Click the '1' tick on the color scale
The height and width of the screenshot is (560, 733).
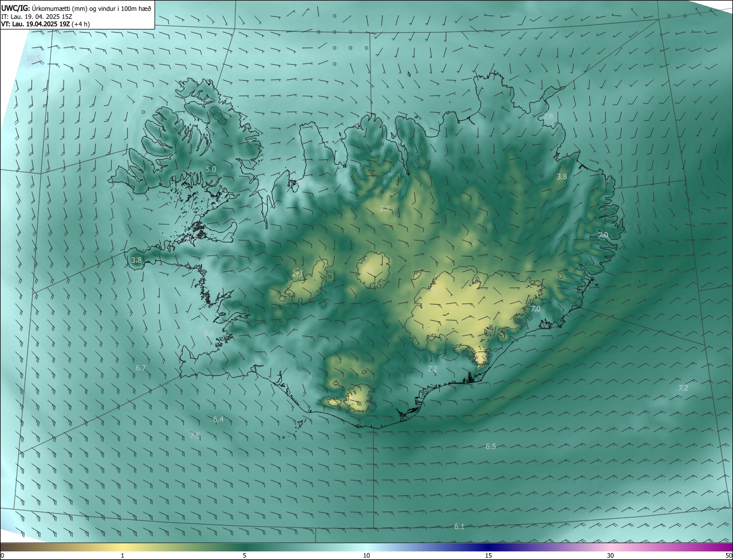click(x=123, y=556)
